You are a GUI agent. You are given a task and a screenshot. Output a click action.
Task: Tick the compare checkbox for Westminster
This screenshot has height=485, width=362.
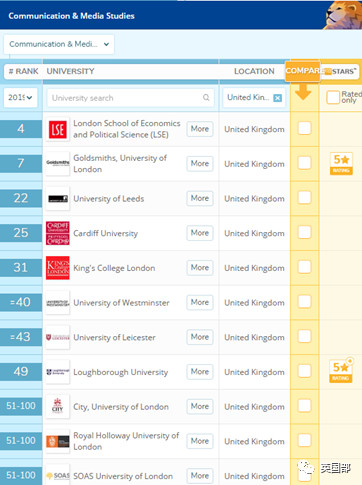304,301
